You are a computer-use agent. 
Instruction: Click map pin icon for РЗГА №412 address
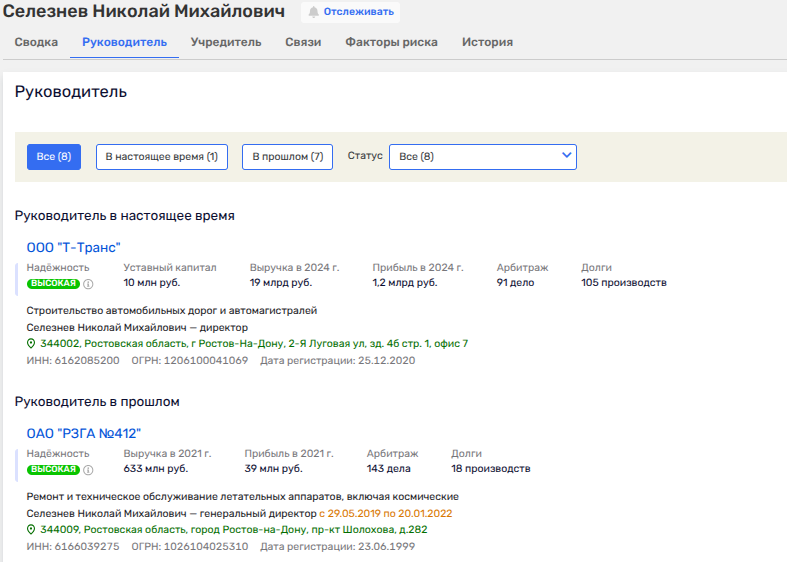pyautogui.click(x=31, y=530)
